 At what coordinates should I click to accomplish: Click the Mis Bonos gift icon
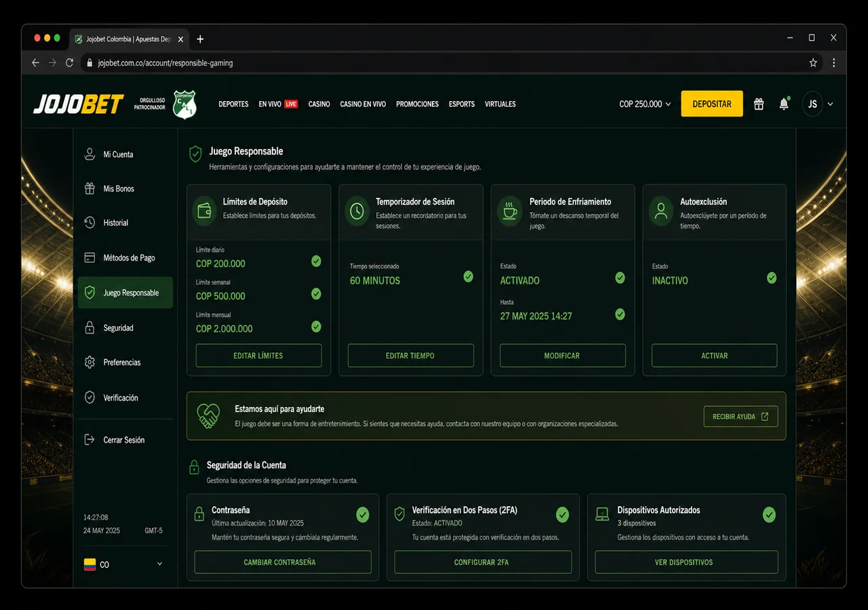coord(90,188)
